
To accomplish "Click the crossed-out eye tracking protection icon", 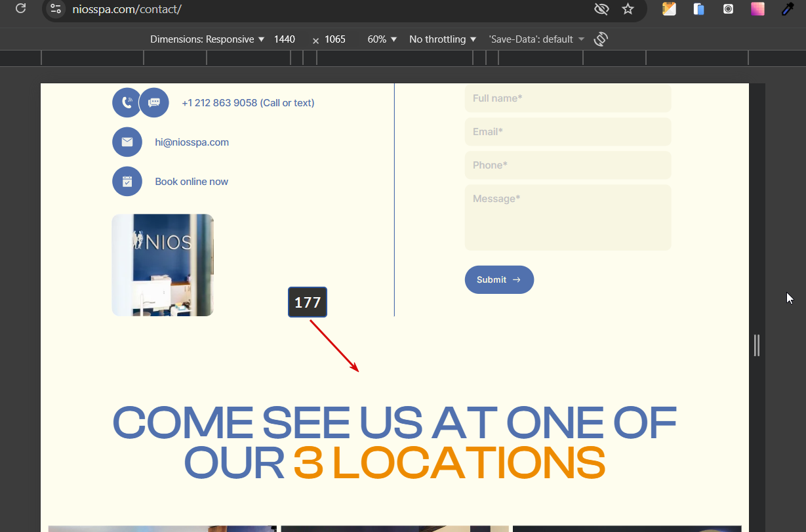I will (x=601, y=9).
